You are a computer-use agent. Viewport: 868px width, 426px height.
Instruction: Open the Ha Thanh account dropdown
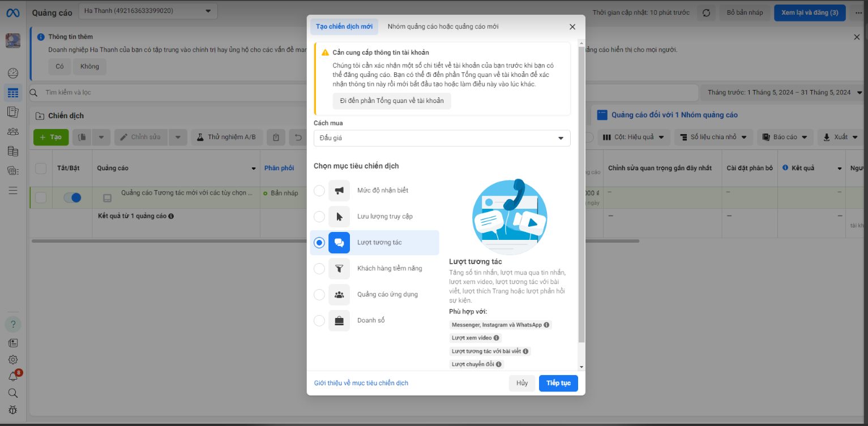147,10
